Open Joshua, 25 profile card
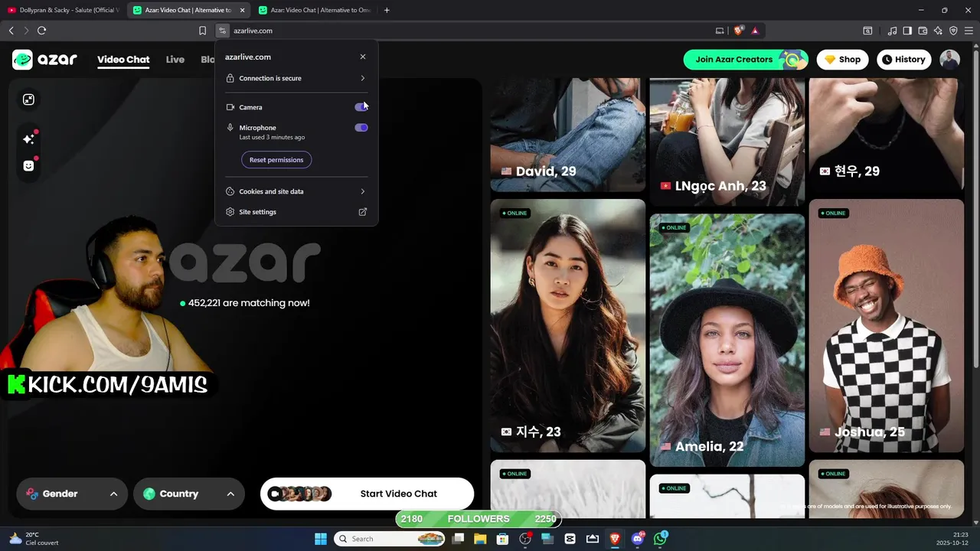The height and width of the screenshot is (551, 980). (x=887, y=326)
